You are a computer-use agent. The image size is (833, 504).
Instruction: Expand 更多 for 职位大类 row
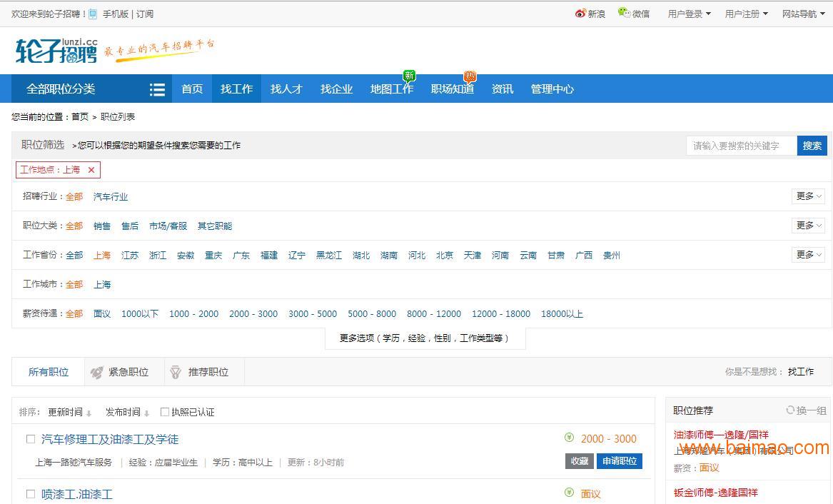pos(808,226)
